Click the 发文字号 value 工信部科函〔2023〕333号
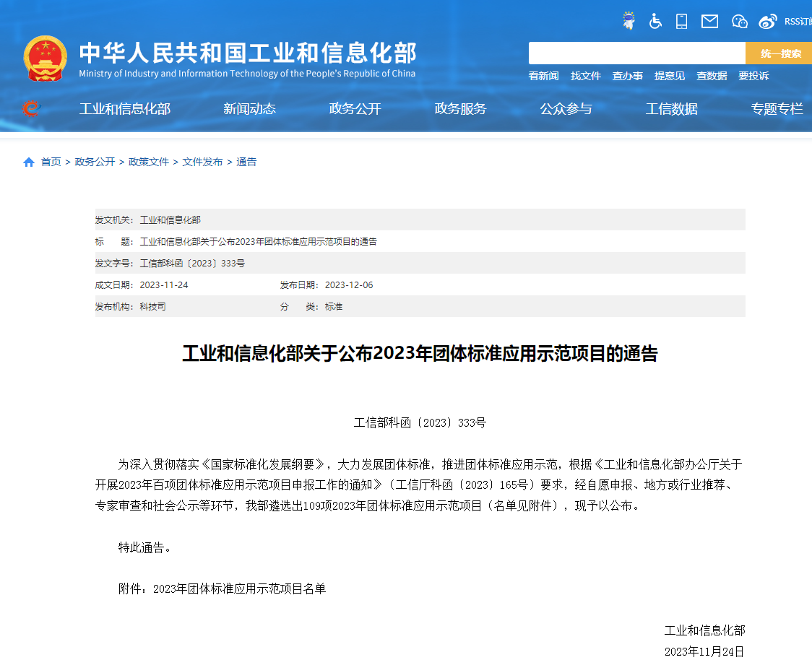 [x=192, y=264]
